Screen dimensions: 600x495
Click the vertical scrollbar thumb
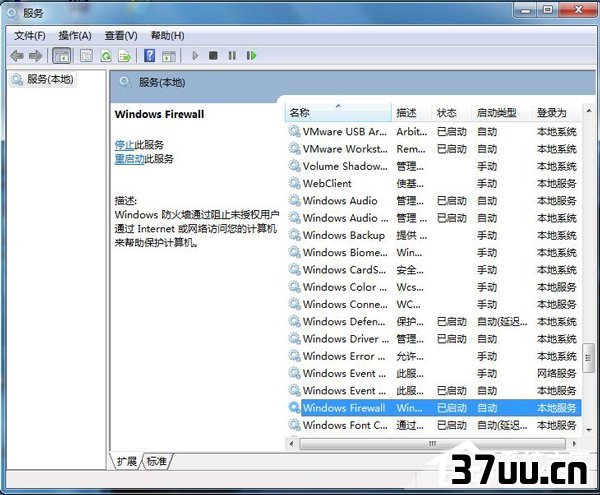588,358
